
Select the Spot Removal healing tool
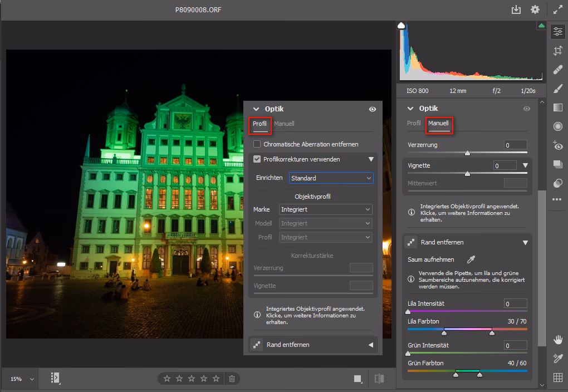pos(557,70)
